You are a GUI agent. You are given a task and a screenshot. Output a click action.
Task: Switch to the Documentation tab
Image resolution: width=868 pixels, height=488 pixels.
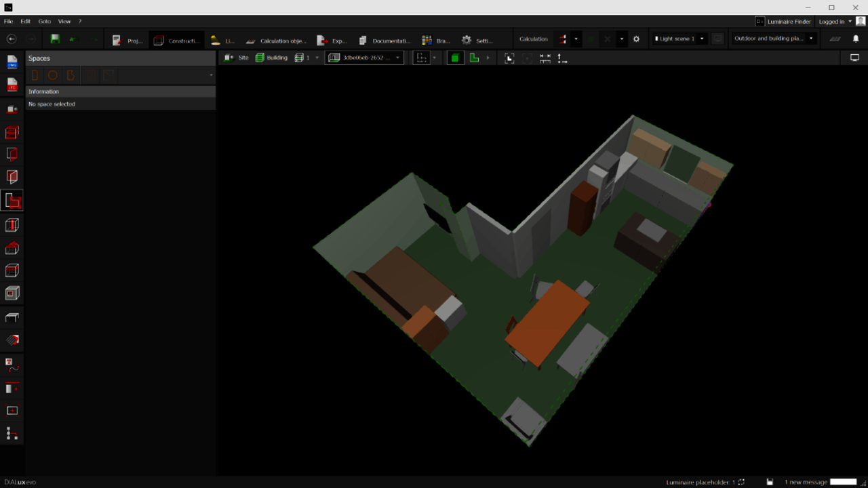384,41
